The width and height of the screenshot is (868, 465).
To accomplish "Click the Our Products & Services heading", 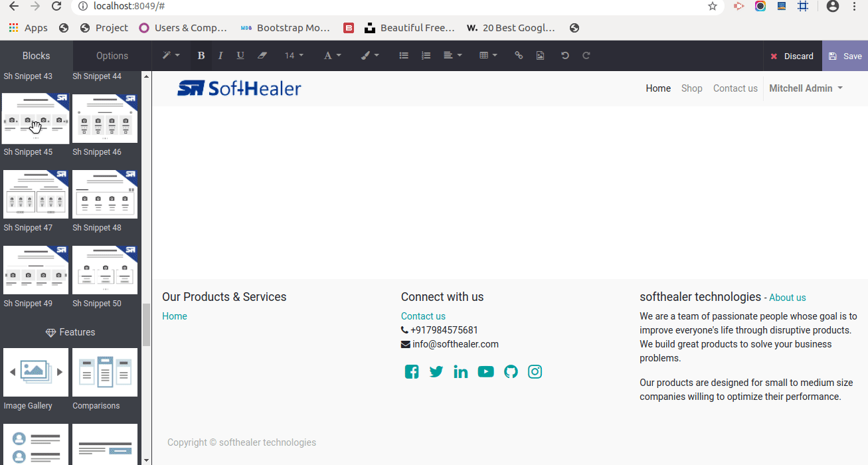I will (x=224, y=297).
